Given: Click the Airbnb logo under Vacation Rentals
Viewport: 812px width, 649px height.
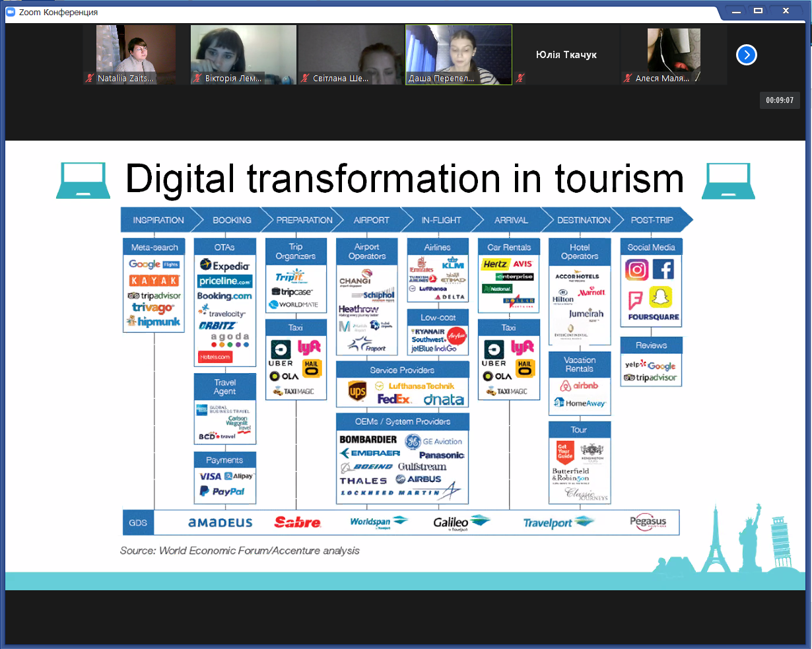Looking at the screenshot, I should (x=579, y=386).
